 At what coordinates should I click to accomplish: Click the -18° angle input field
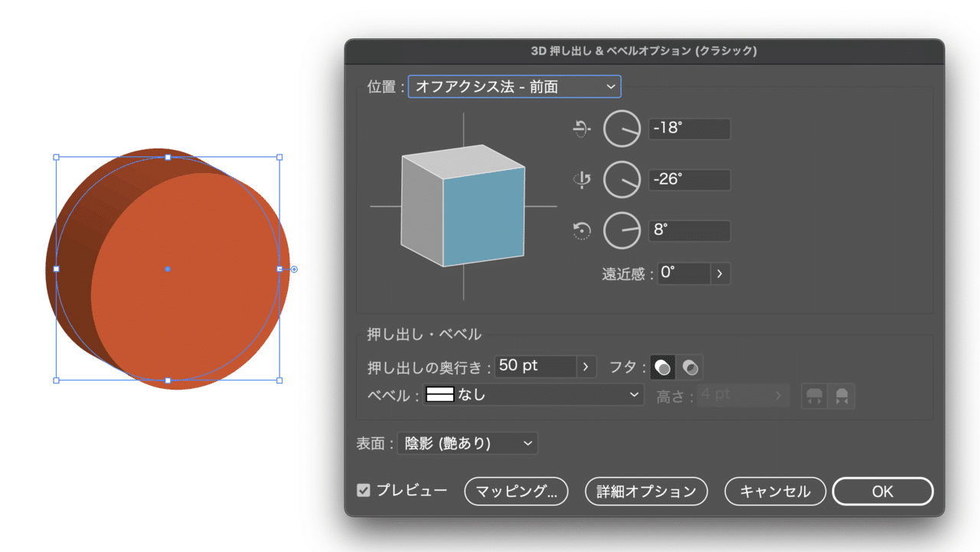pyautogui.click(x=689, y=129)
